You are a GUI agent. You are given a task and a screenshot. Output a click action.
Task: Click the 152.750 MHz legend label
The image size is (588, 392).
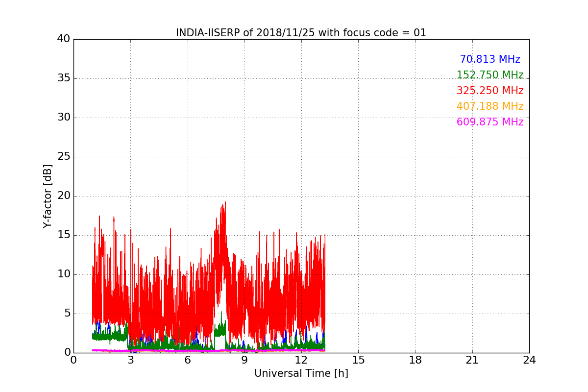[490, 75]
